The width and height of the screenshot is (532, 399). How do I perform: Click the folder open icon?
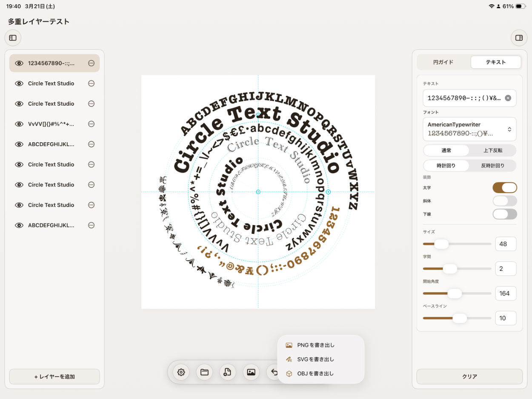[x=204, y=372]
